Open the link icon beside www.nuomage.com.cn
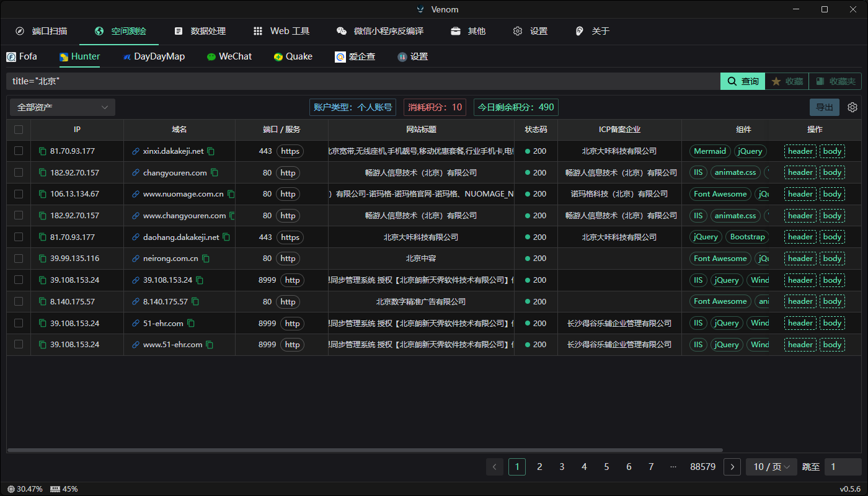Image resolution: width=868 pixels, height=496 pixels. coord(136,194)
